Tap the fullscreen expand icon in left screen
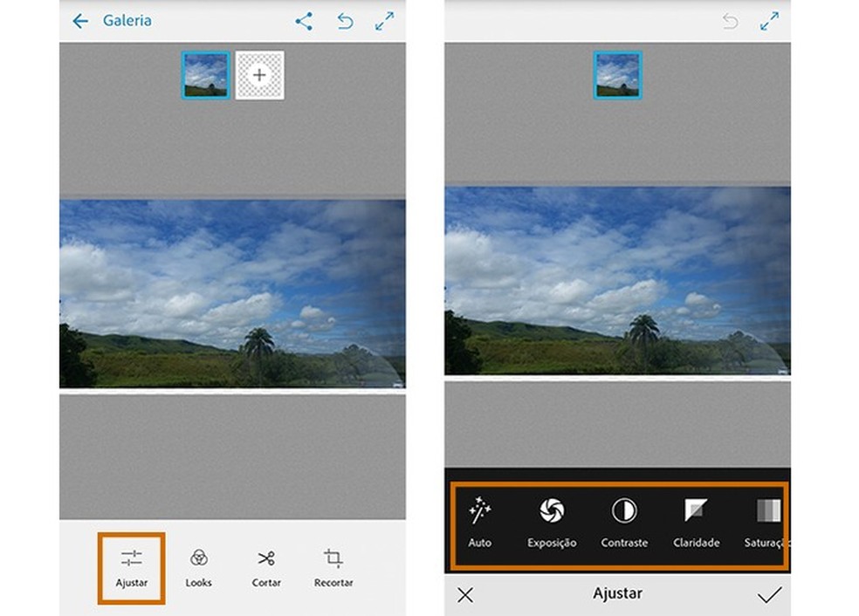Image resolution: width=859 pixels, height=616 pixels. (x=385, y=21)
